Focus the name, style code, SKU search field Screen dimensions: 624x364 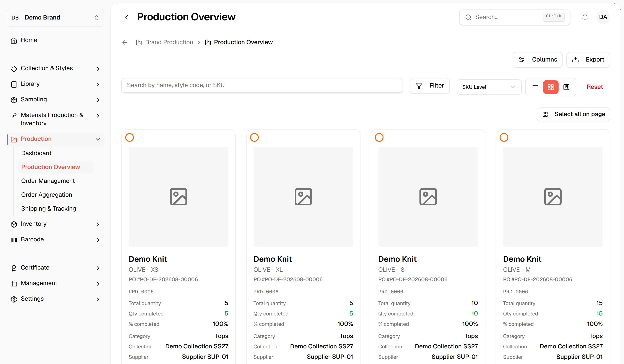click(262, 85)
